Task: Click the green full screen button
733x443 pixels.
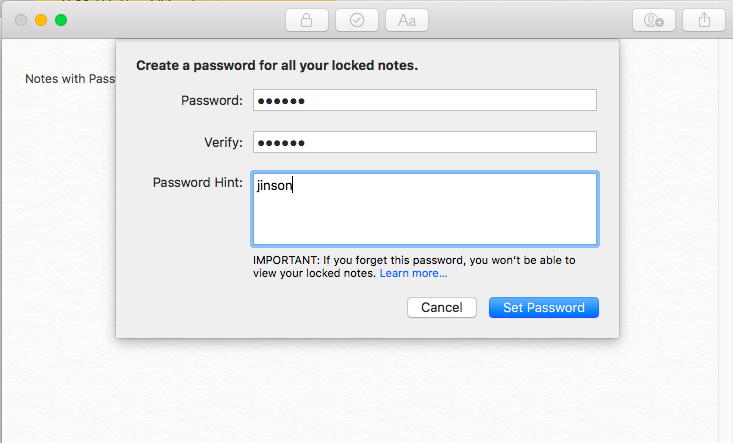Action: click(x=61, y=20)
